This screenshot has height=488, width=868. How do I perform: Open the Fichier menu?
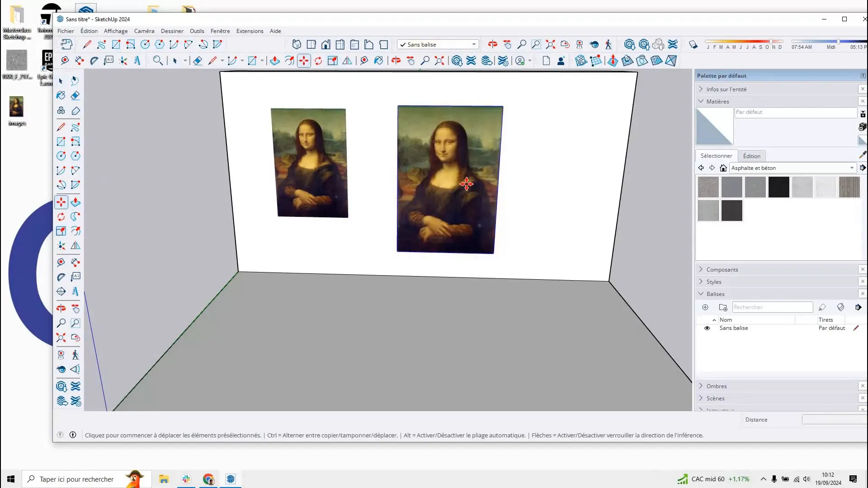pyautogui.click(x=66, y=31)
